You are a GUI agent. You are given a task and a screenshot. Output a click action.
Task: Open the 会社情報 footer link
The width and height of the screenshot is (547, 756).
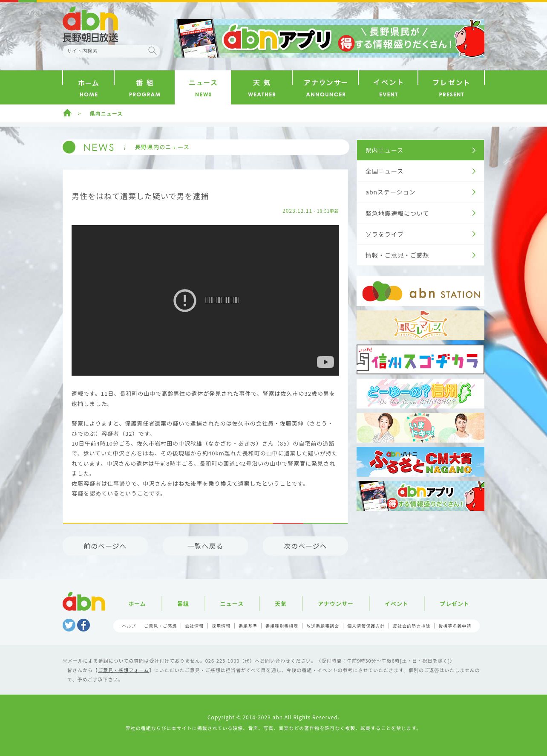pyautogui.click(x=194, y=626)
